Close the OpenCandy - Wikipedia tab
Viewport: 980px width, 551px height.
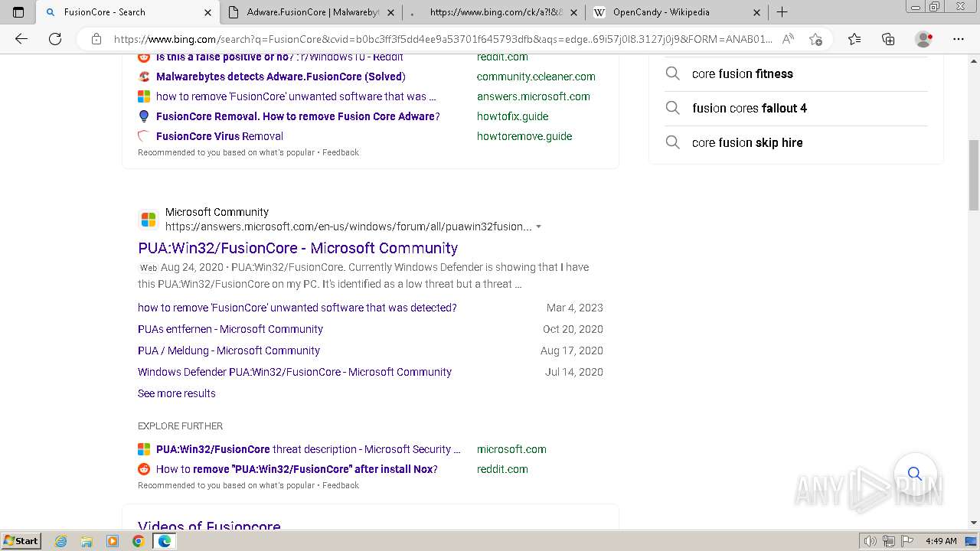(x=756, y=12)
